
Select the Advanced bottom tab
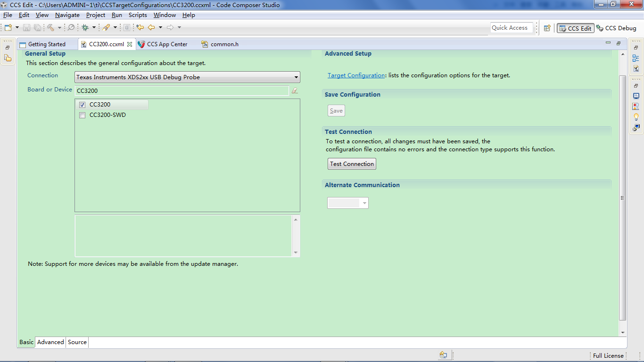(50, 342)
